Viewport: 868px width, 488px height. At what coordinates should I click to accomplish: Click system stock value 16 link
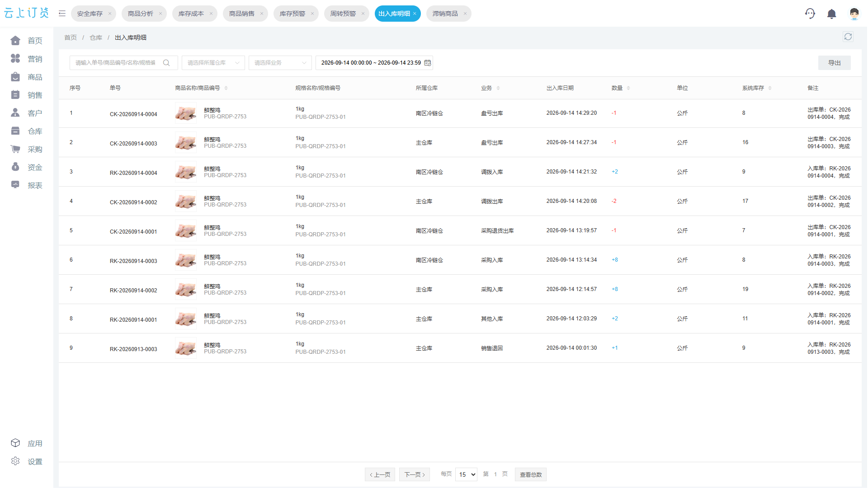coord(745,142)
